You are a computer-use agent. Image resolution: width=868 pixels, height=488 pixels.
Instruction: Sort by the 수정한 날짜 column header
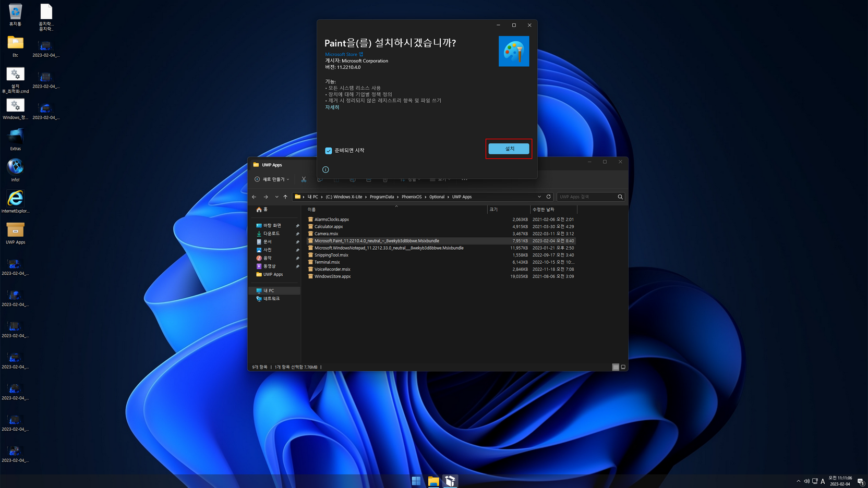(x=553, y=210)
